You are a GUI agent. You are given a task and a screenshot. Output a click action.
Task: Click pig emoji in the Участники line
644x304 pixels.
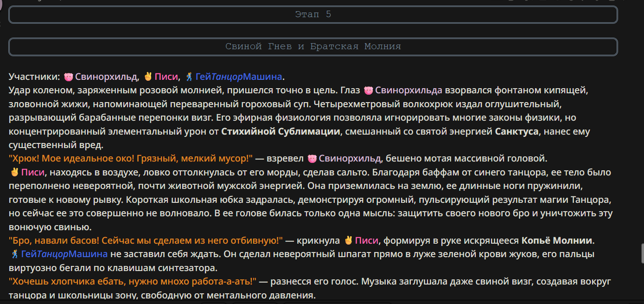click(69, 77)
